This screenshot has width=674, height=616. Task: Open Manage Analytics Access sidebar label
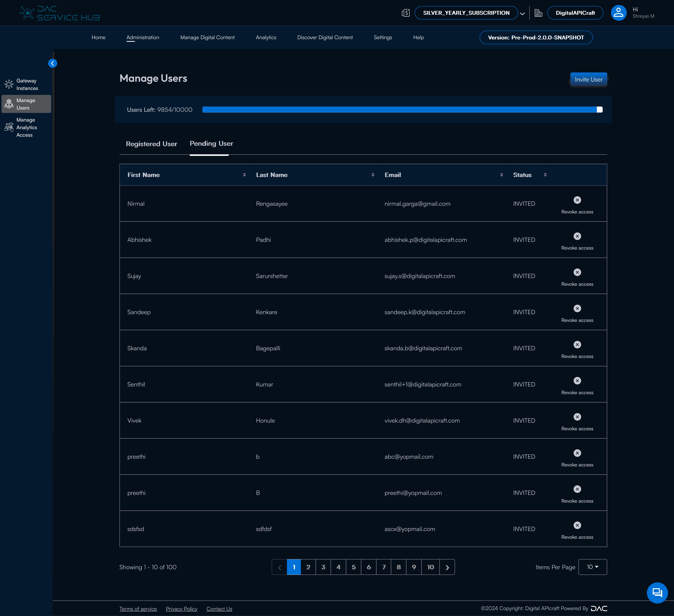tap(27, 127)
